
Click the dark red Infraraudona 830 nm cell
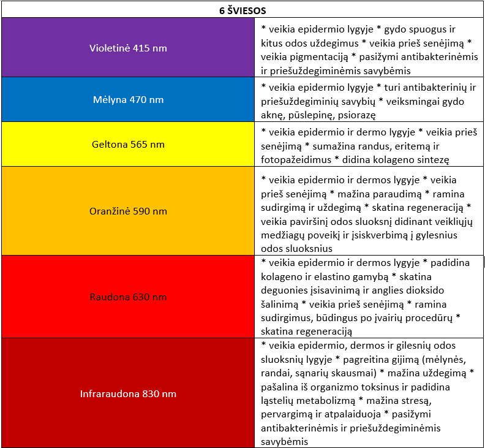coord(128,393)
